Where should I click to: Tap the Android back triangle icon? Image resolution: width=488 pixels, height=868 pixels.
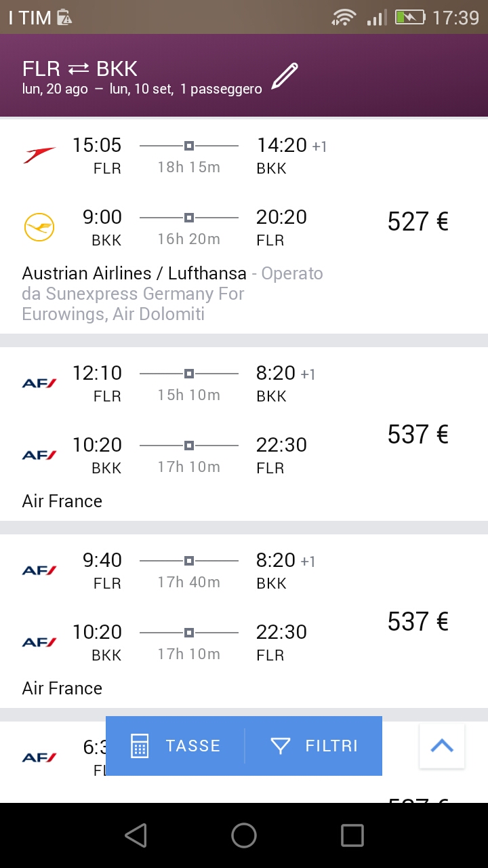coord(136,835)
